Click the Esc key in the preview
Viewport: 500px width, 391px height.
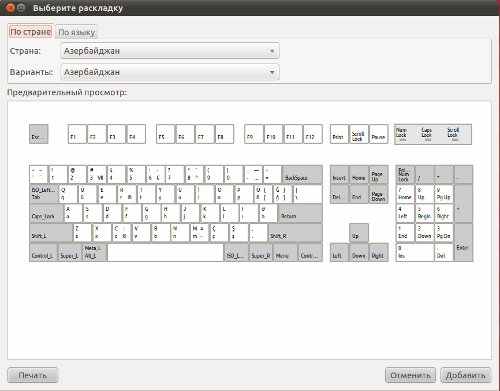39,134
